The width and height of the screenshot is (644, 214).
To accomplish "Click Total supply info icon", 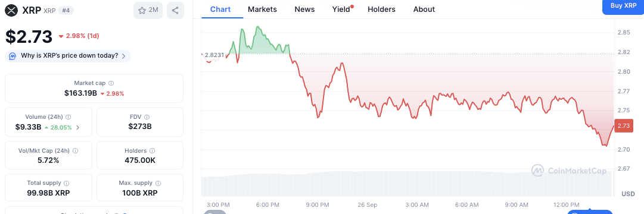I will (x=67, y=184).
